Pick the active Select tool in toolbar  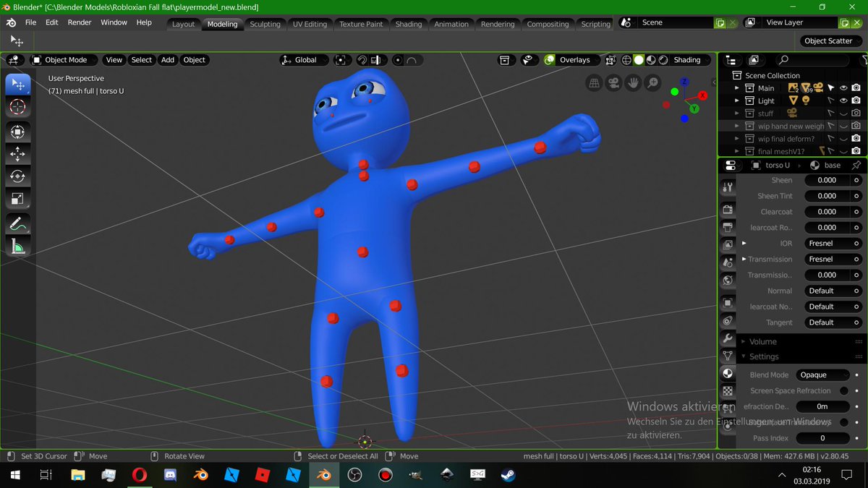18,85
